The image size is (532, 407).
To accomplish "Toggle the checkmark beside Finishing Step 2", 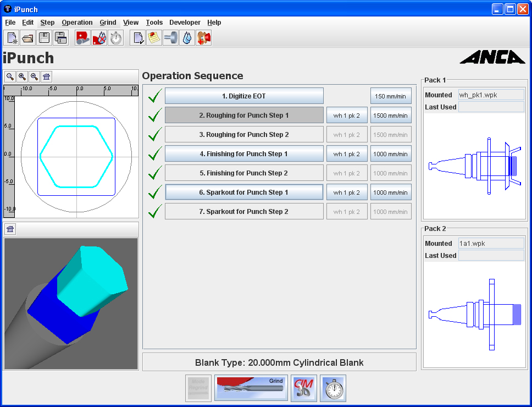I will [155, 173].
